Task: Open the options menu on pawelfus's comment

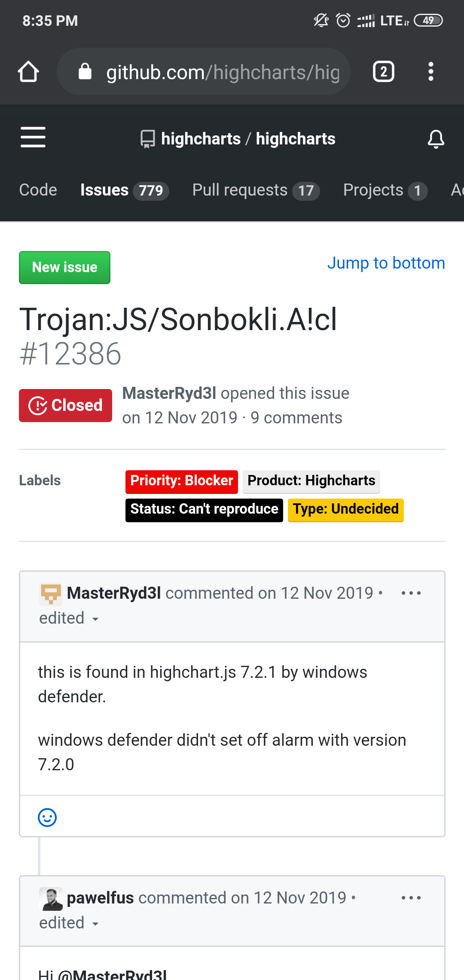Action: pyautogui.click(x=411, y=897)
